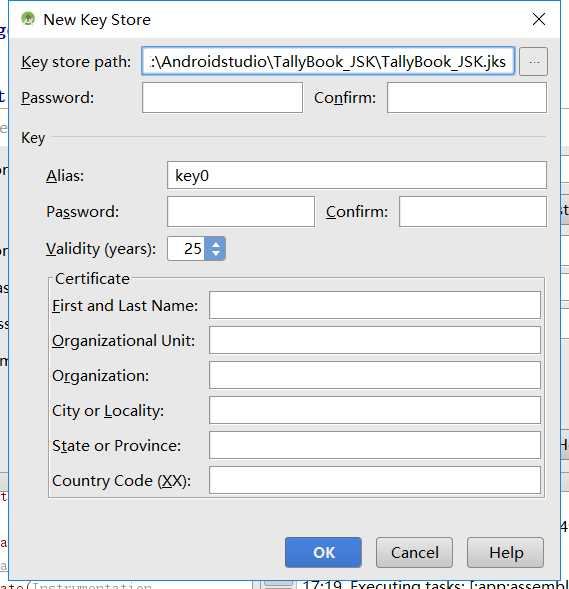Cancel the New Key Store dialog
Screen dimensions: 569x589
click(414, 552)
